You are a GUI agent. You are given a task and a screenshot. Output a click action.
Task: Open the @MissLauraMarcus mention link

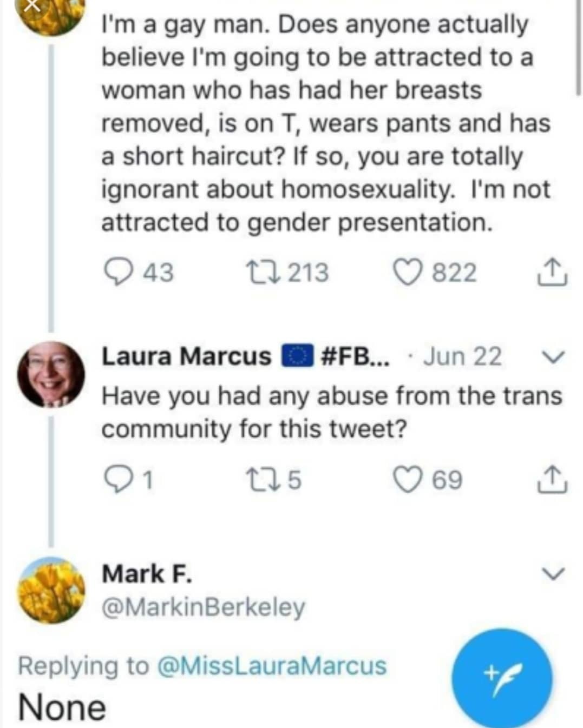click(272, 666)
